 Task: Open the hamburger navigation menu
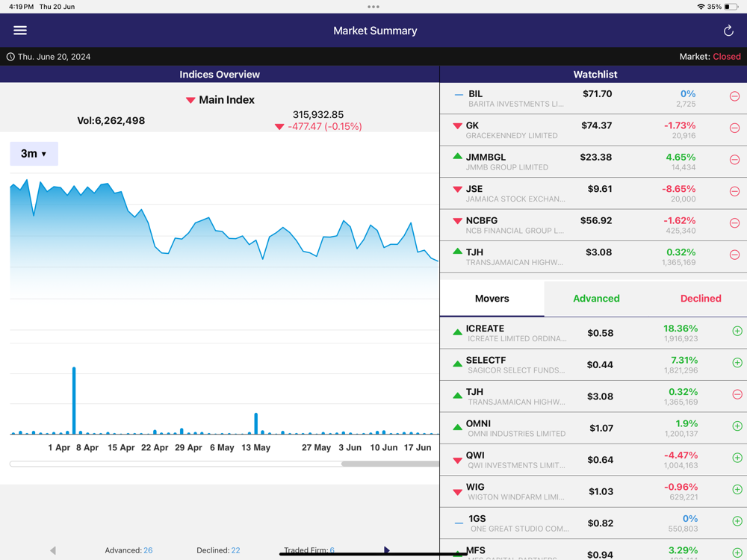[20, 31]
